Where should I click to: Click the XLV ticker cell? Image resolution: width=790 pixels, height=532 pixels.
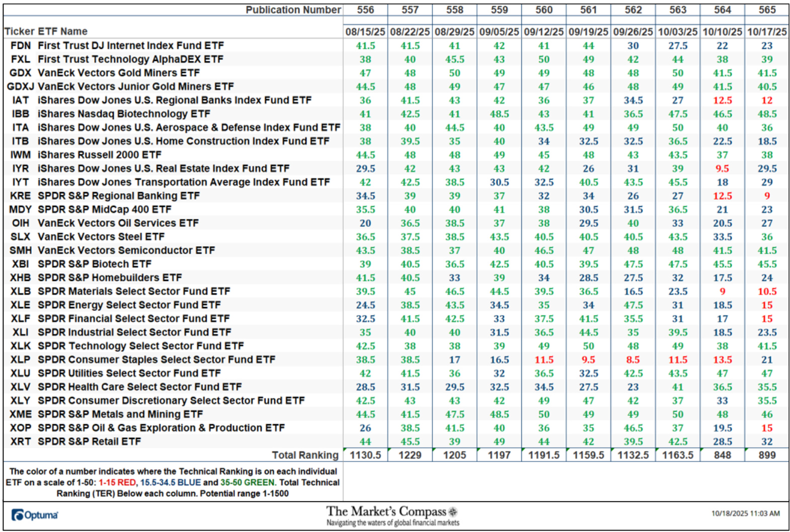pyautogui.click(x=20, y=387)
